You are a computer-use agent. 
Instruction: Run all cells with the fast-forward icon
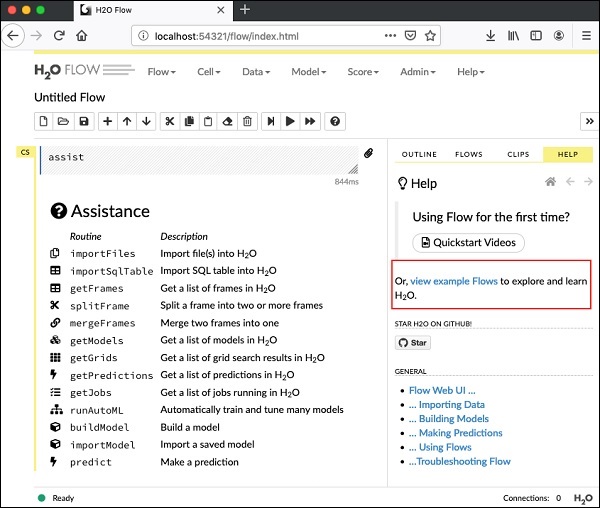pos(311,121)
